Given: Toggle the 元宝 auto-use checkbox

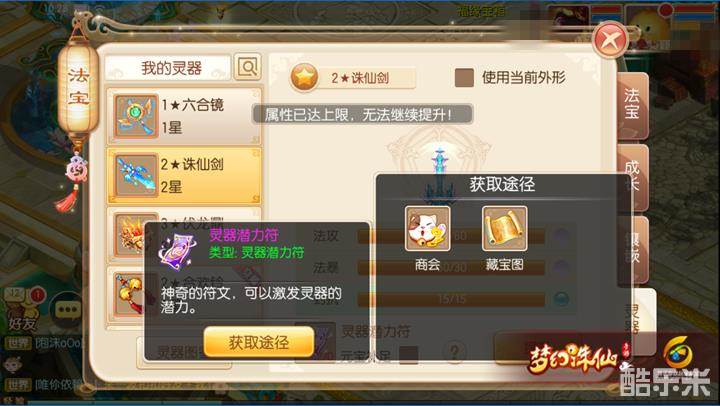Looking at the screenshot, I should (x=408, y=355).
